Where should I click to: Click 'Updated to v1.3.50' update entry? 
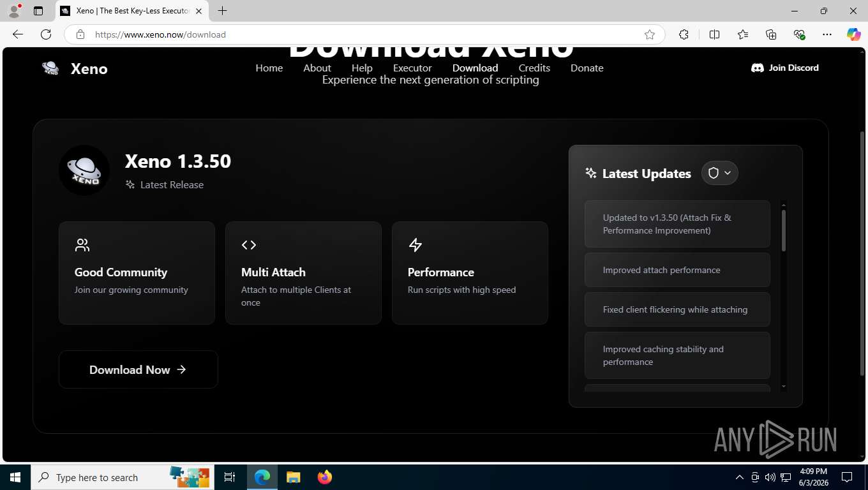(x=677, y=224)
